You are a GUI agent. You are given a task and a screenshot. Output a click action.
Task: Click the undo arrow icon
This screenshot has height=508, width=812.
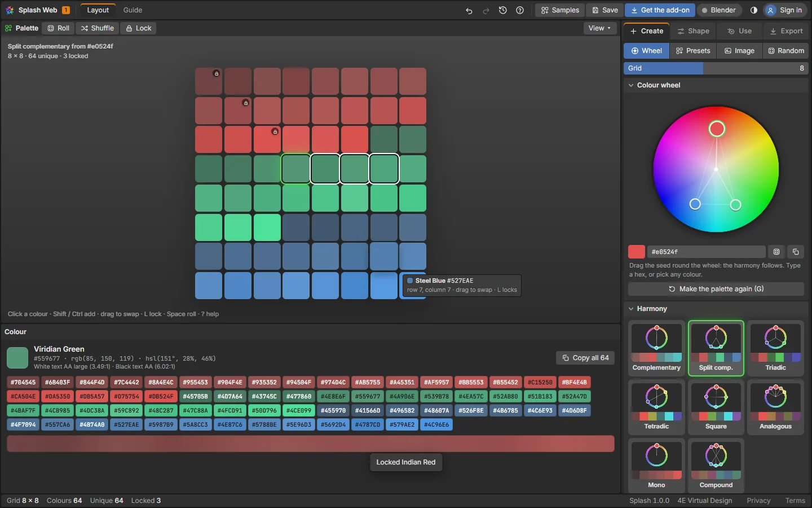(469, 10)
